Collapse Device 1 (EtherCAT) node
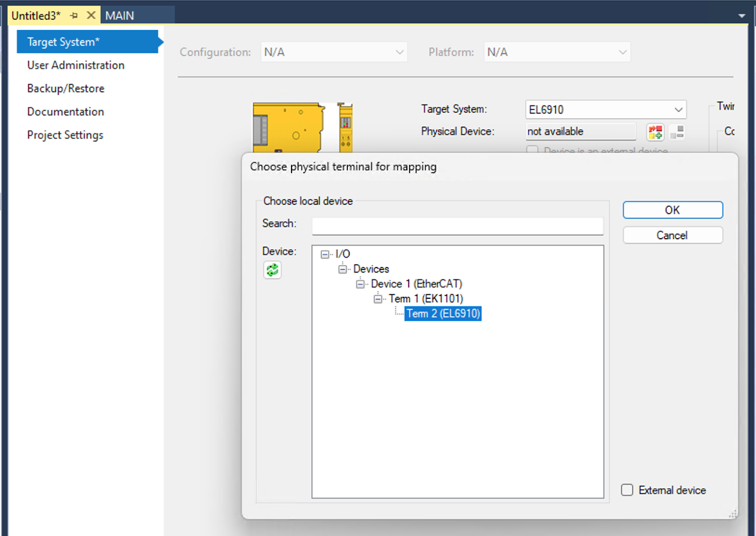 click(x=360, y=284)
